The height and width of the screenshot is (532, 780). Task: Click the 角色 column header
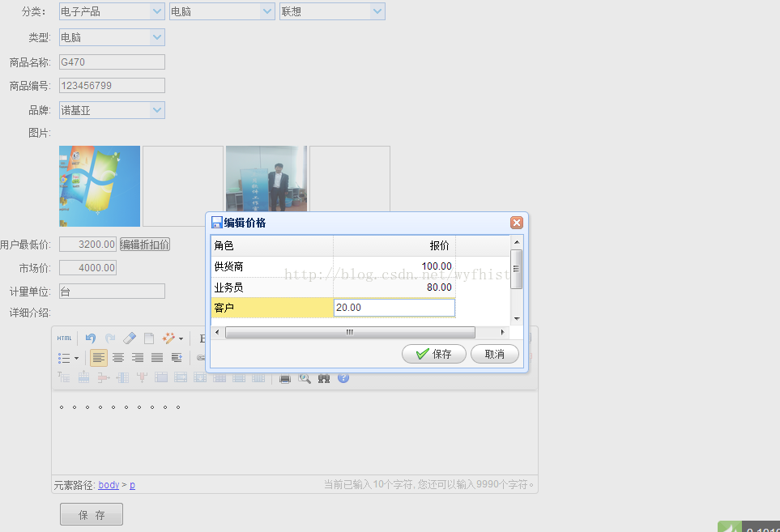coord(272,245)
